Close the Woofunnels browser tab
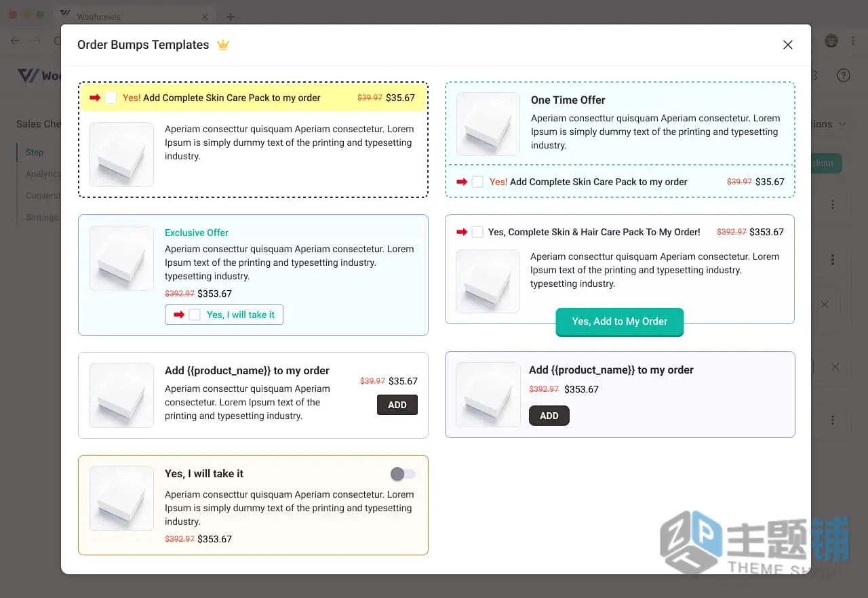The image size is (868, 598). pos(205,16)
